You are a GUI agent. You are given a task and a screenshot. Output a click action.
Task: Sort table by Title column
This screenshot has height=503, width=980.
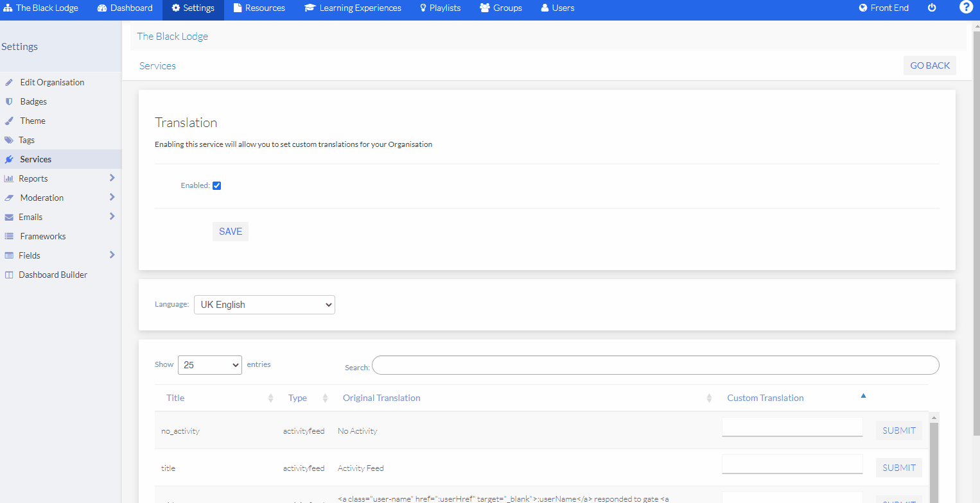point(175,398)
